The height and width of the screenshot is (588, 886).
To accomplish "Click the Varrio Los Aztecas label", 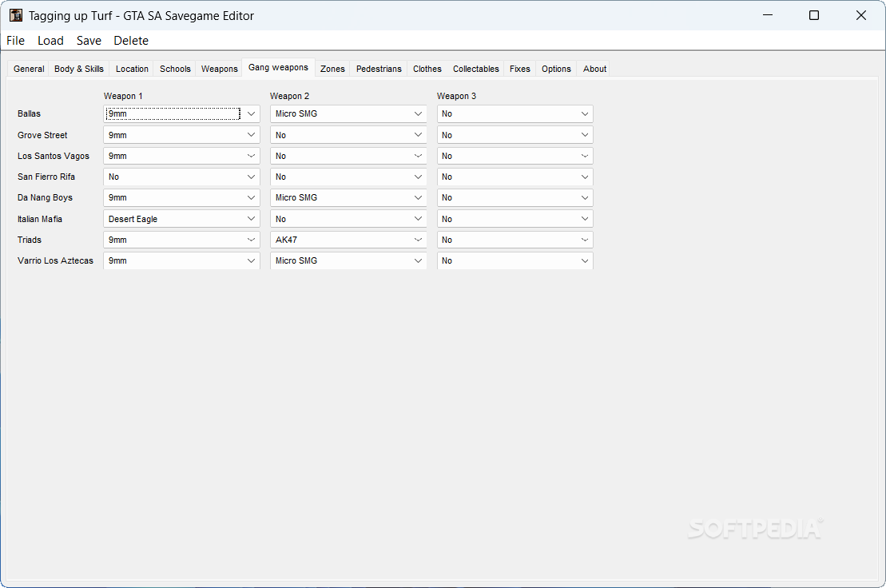I will point(55,261).
